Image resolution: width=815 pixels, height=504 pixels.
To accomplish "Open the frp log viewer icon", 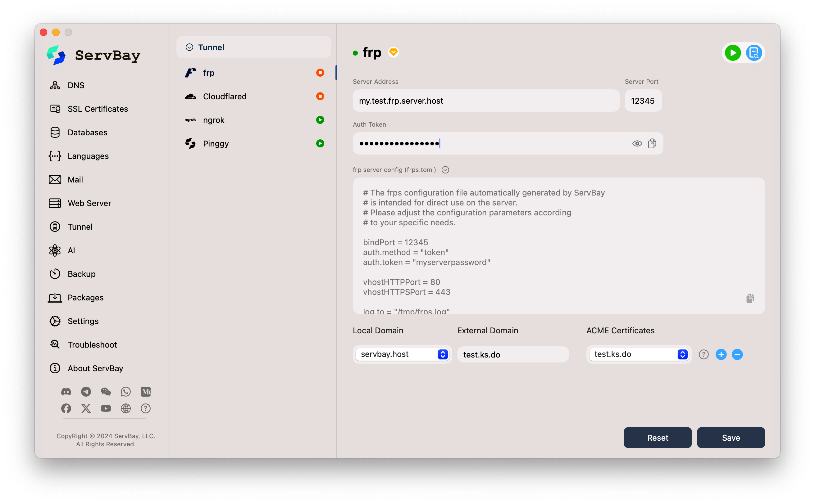I will point(754,53).
